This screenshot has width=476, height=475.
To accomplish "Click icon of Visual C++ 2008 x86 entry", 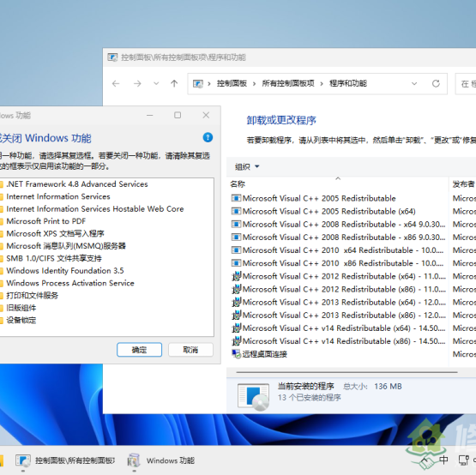I will [236, 237].
